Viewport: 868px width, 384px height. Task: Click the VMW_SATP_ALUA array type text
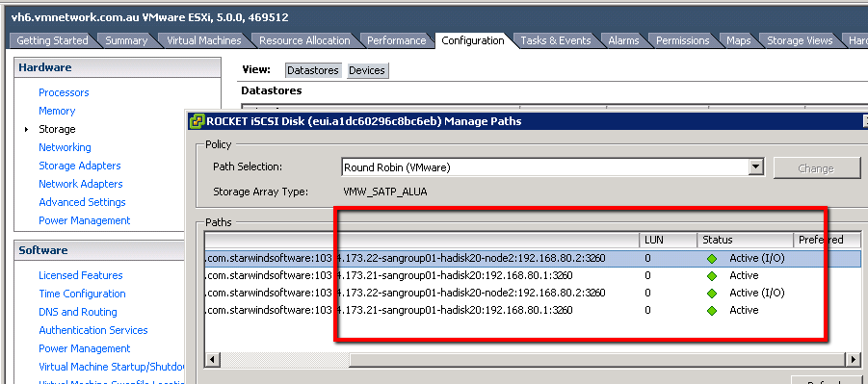pos(385,192)
